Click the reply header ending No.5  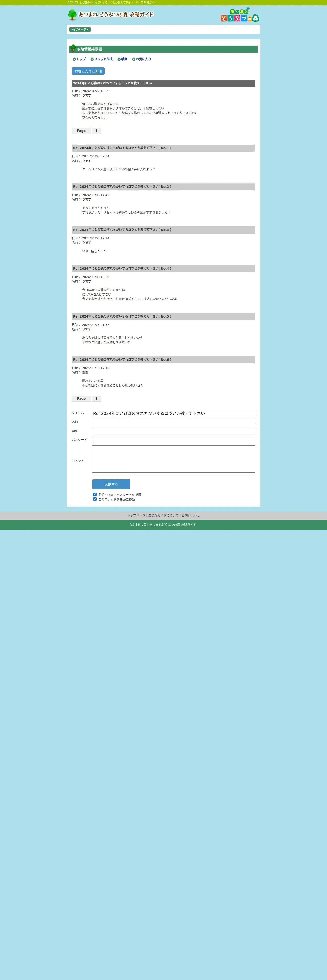pos(163,316)
